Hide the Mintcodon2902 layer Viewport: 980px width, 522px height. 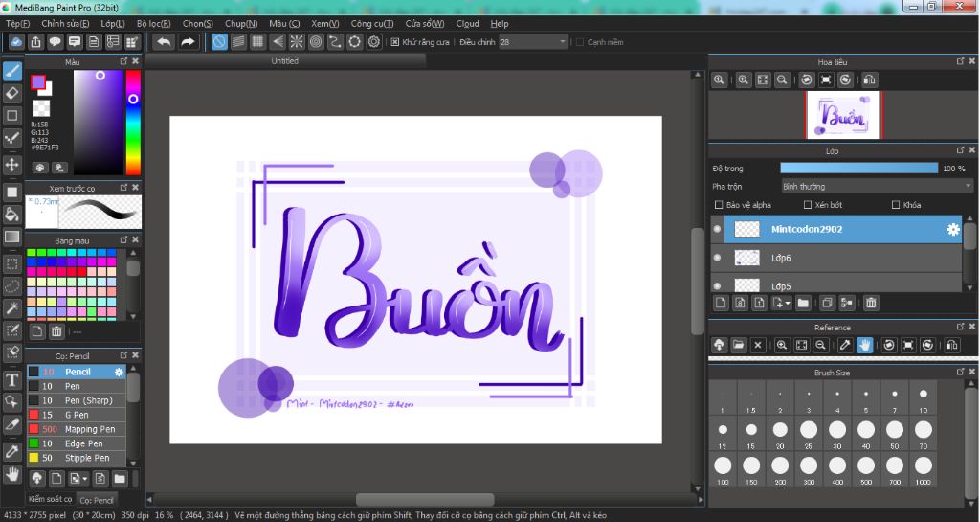point(717,229)
